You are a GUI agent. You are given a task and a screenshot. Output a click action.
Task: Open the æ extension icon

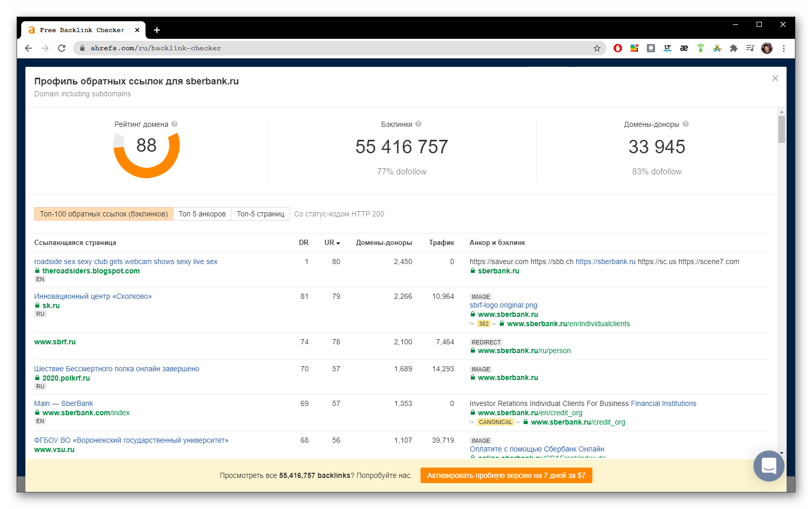tap(684, 48)
